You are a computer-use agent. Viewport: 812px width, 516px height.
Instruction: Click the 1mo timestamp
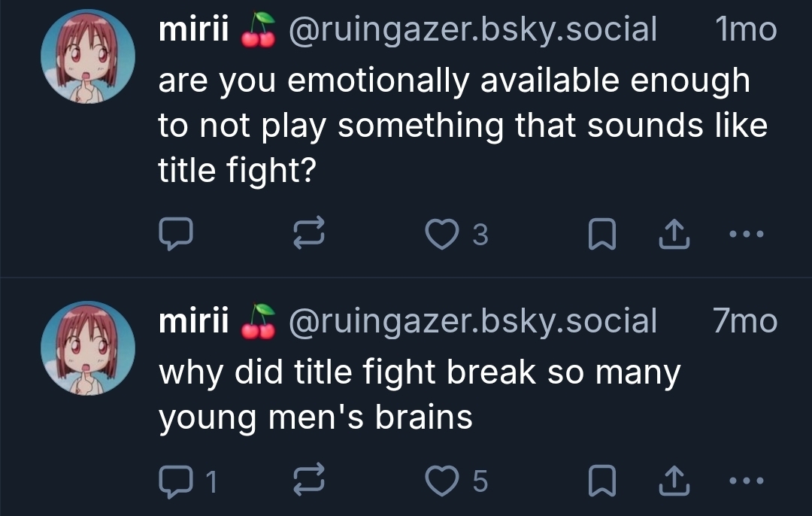click(x=745, y=30)
